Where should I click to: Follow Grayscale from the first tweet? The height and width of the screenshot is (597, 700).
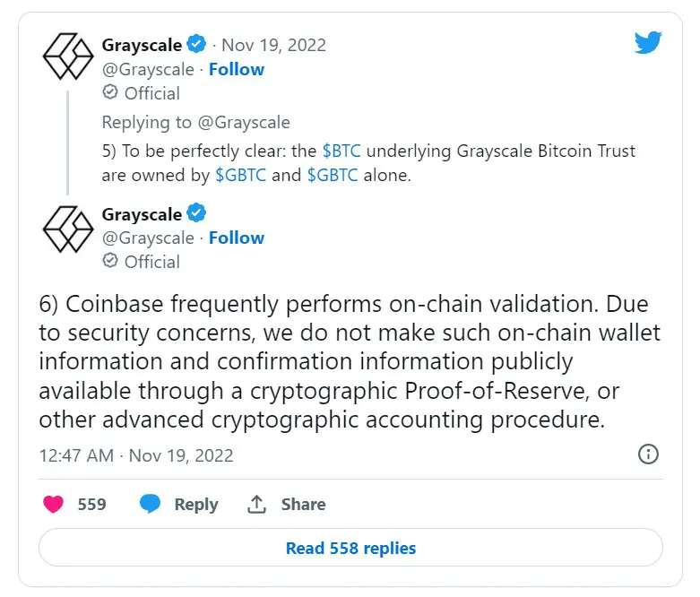tap(237, 69)
